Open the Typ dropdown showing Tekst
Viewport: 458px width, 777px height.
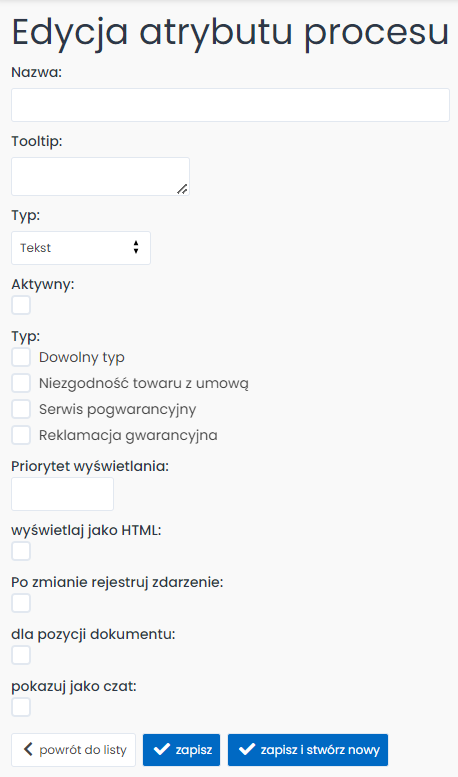pyautogui.click(x=81, y=248)
